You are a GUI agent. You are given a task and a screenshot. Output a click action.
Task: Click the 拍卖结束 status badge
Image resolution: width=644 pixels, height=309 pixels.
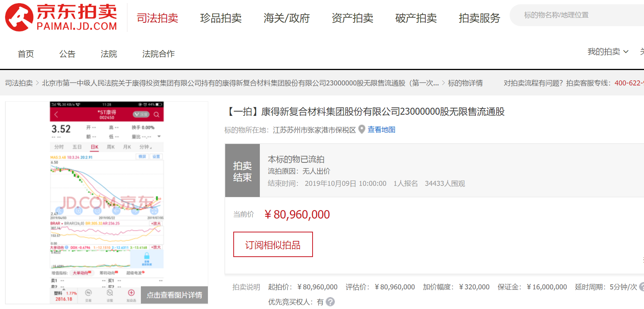click(x=243, y=171)
